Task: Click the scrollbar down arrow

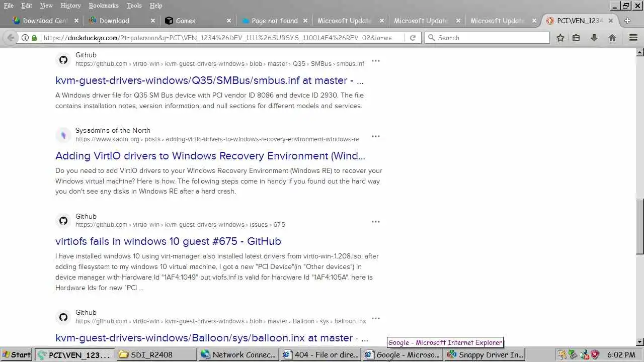Action: point(640,342)
